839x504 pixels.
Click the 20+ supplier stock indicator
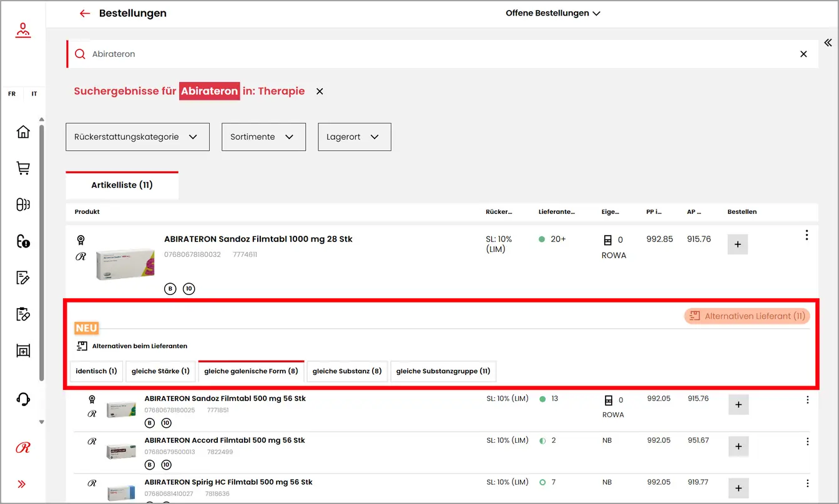(552, 239)
